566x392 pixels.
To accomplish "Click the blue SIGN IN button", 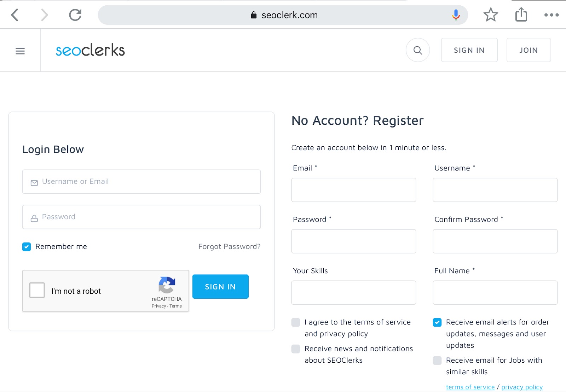I will click(220, 287).
